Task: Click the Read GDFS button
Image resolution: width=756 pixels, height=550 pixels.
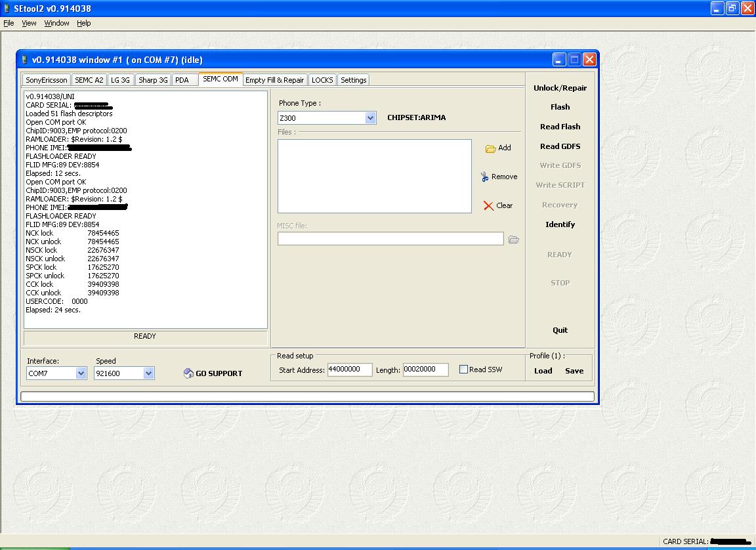Action: (x=560, y=146)
